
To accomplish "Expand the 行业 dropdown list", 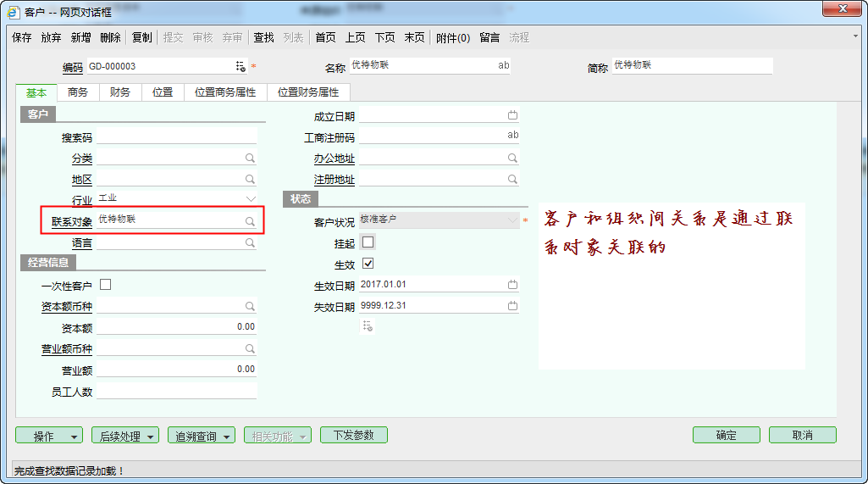I will [x=251, y=199].
